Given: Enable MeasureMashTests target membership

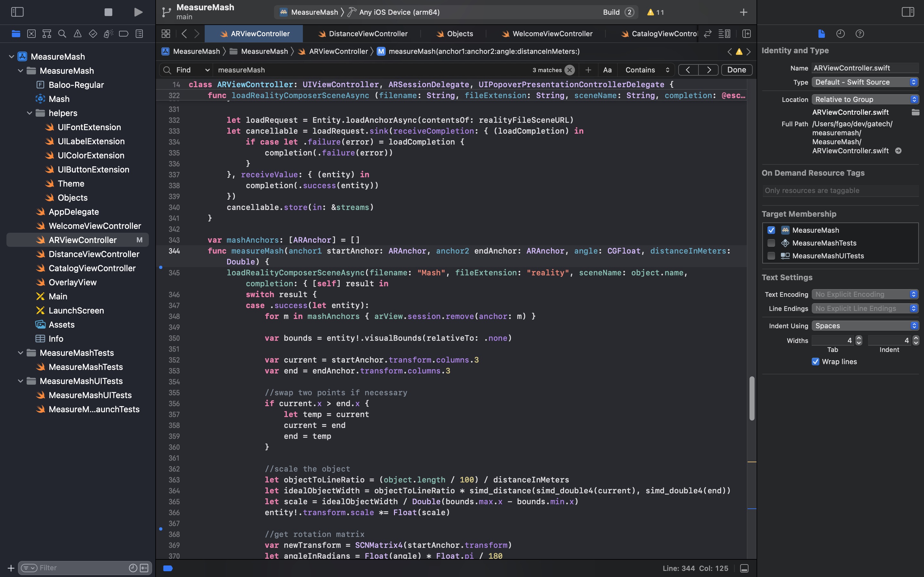Looking at the screenshot, I should pos(771,243).
